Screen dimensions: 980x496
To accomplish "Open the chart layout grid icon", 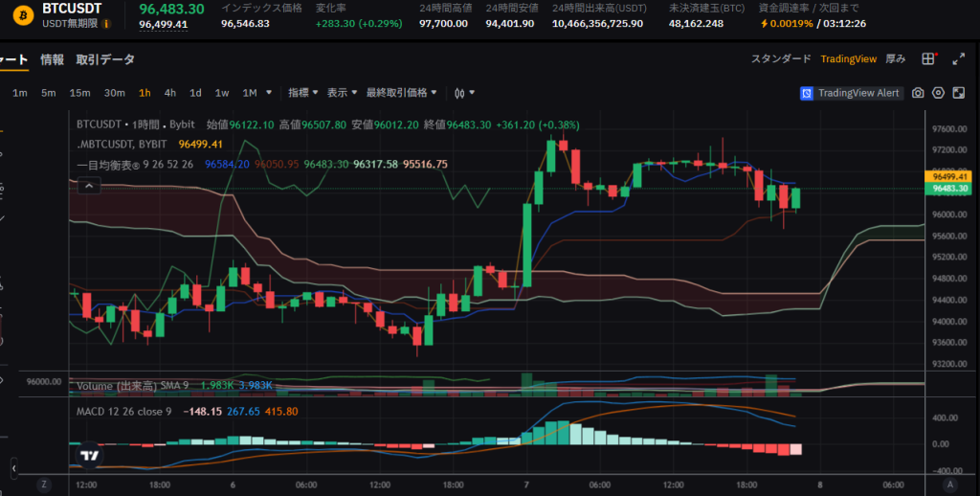I will point(927,59).
